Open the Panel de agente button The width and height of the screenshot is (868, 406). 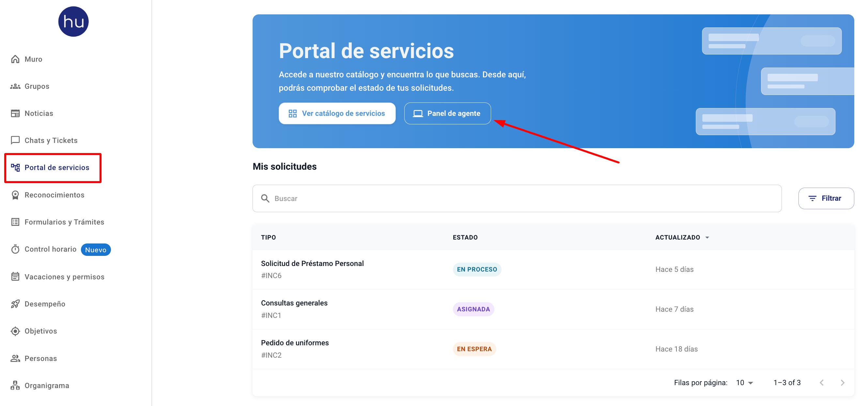click(x=447, y=114)
